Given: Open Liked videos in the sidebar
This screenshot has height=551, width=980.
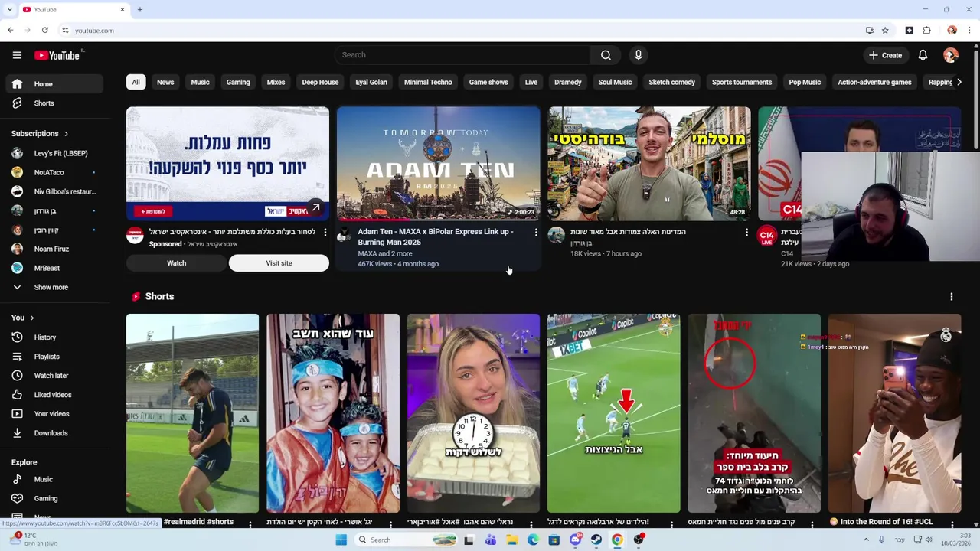Looking at the screenshot, I should point(54,395).
